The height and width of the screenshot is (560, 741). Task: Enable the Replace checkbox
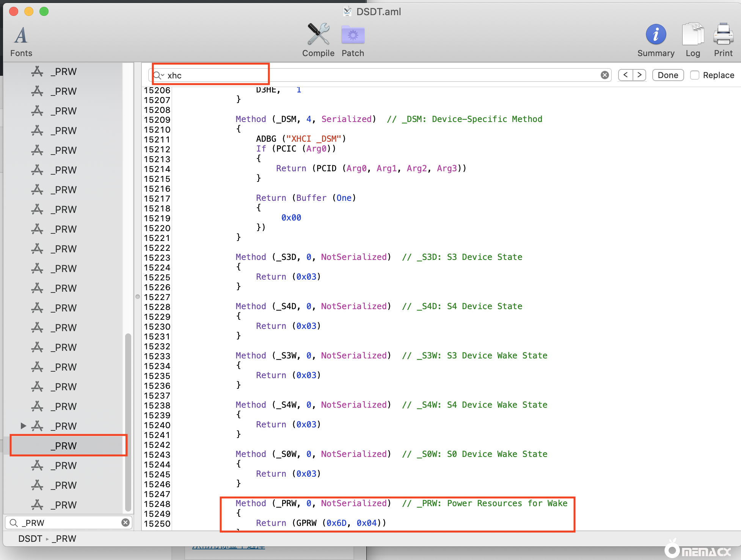[x=694, y=75]
